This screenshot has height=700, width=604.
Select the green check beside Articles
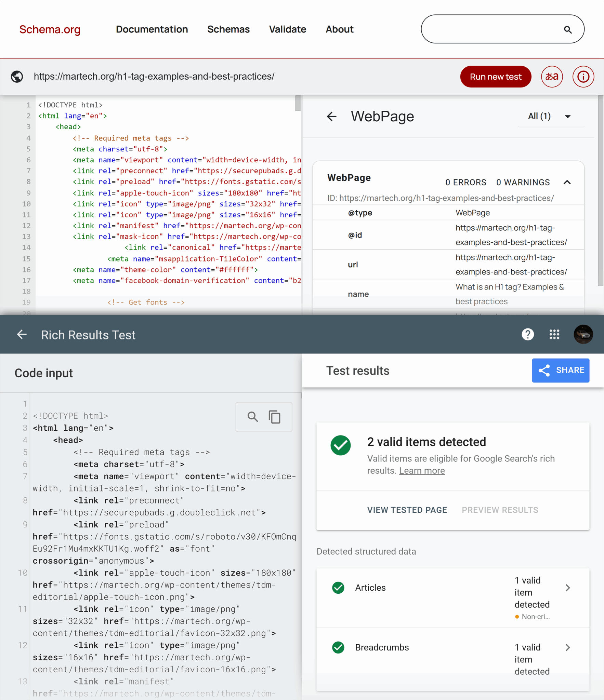[338, 588]
